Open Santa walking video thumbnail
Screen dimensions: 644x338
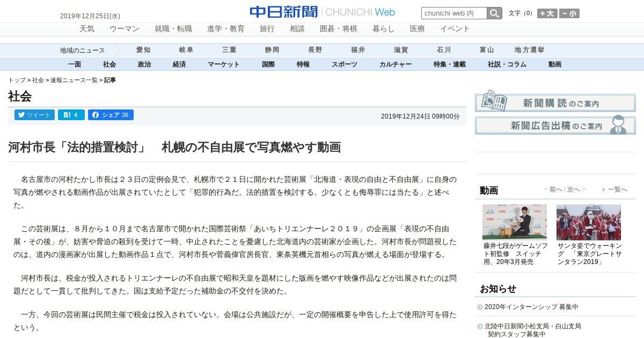(589, 222)
